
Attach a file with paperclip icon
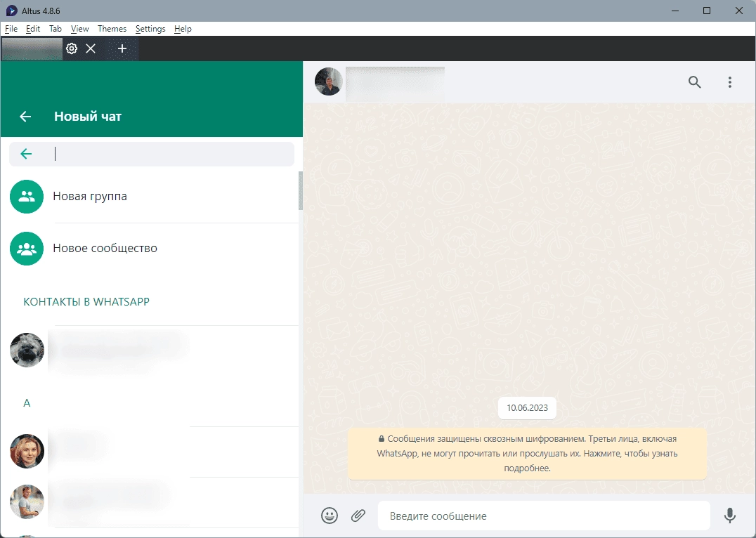pos(358,516)
